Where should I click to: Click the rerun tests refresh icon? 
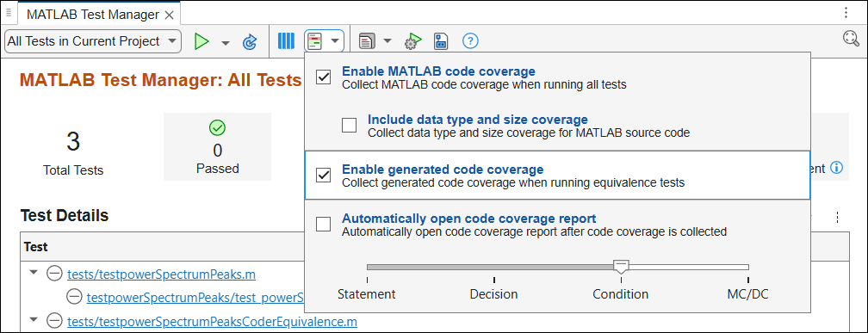(x=250, y=41)
